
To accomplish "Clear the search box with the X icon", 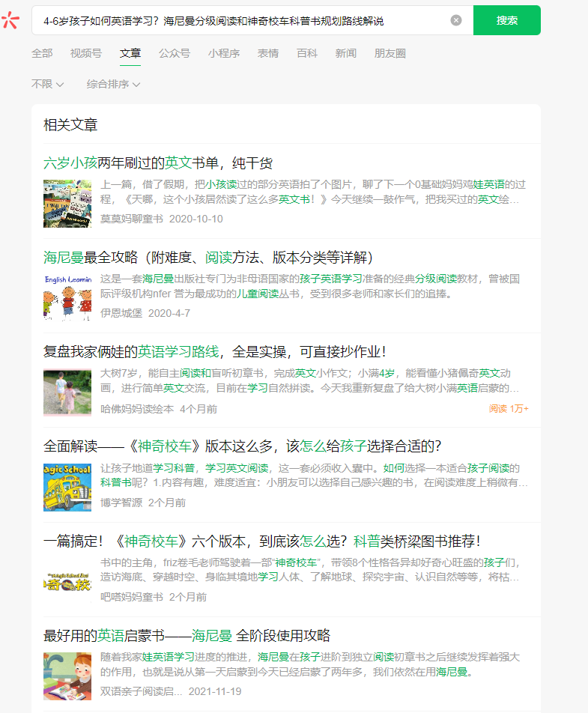I will pyautogui.click(x=456, y=20).
